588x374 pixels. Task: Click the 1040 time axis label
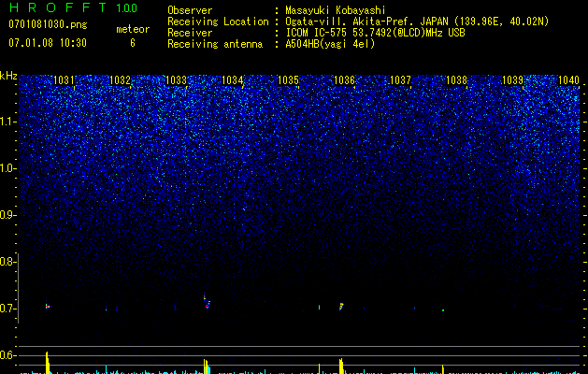pos(568,80)
